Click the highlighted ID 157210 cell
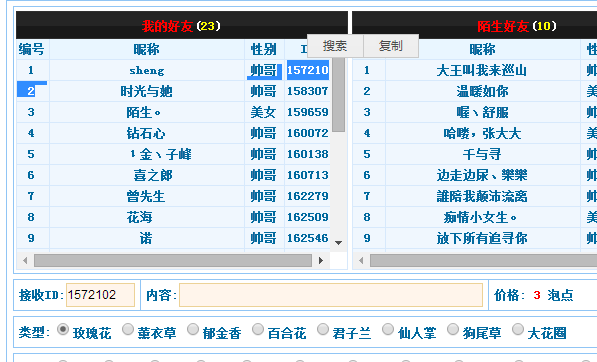 [x=308, y=70]
